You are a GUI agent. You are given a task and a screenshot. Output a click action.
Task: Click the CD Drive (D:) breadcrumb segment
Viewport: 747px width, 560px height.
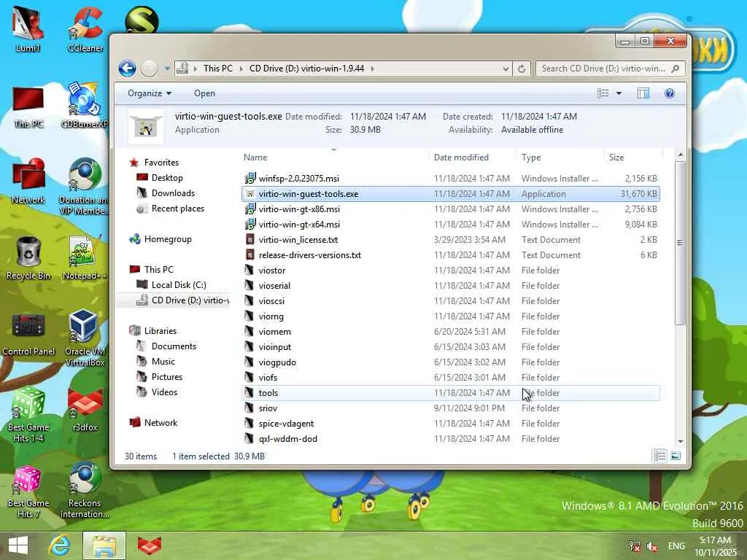[307, 69]
